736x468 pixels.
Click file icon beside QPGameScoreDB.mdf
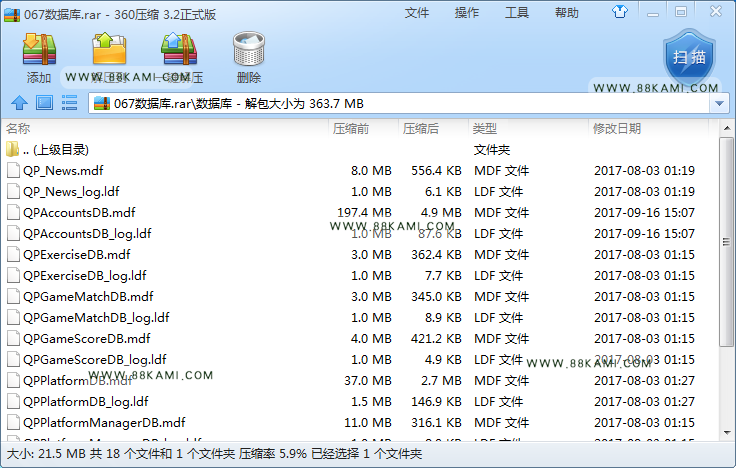coord(13,338)
